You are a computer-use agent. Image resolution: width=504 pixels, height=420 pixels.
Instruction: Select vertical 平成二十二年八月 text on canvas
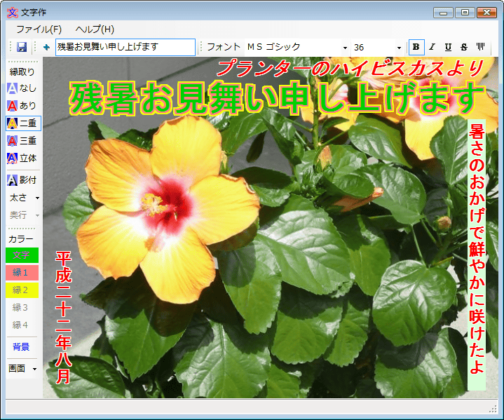click(x=63, y=318)
